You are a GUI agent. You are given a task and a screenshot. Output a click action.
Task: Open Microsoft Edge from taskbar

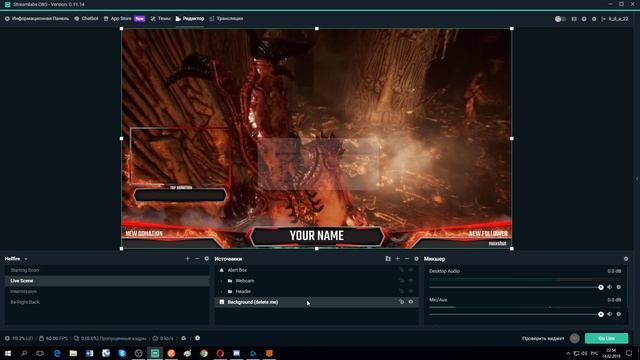point(57,353)
